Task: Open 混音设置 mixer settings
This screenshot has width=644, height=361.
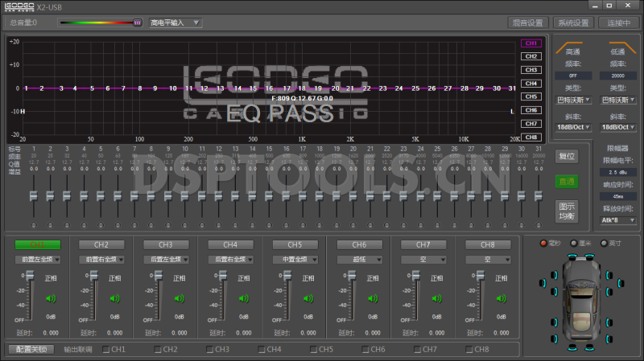Action: [528, 23]
